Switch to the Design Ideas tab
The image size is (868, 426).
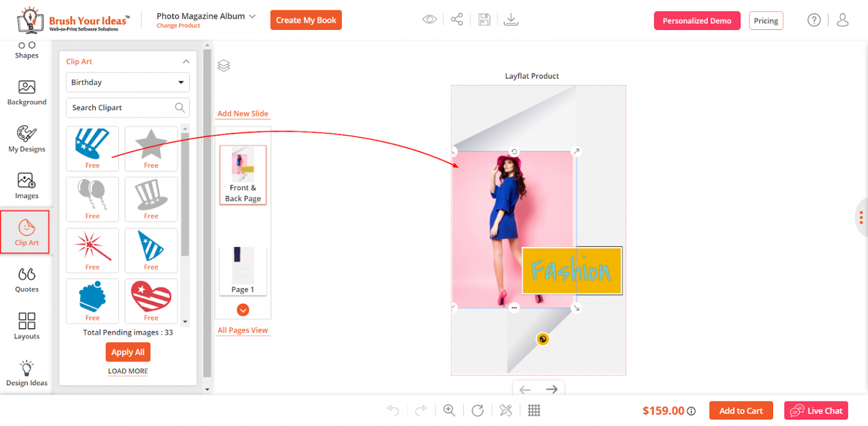(x=25, y=373)
